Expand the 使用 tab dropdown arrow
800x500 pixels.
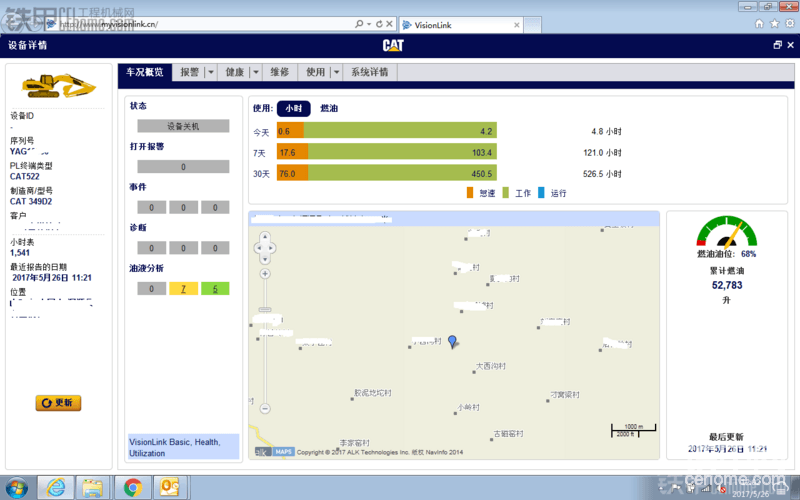click(336, 72)
